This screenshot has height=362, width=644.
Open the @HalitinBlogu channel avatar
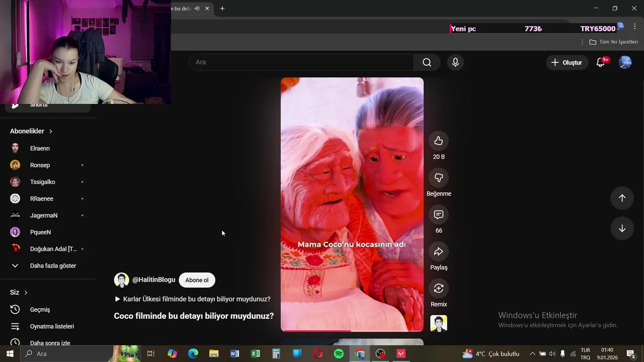tap(121, 280)
